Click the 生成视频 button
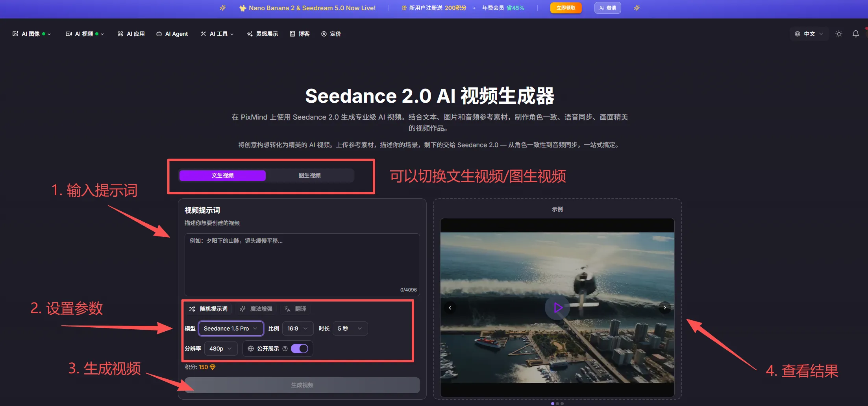 (302, 385)
